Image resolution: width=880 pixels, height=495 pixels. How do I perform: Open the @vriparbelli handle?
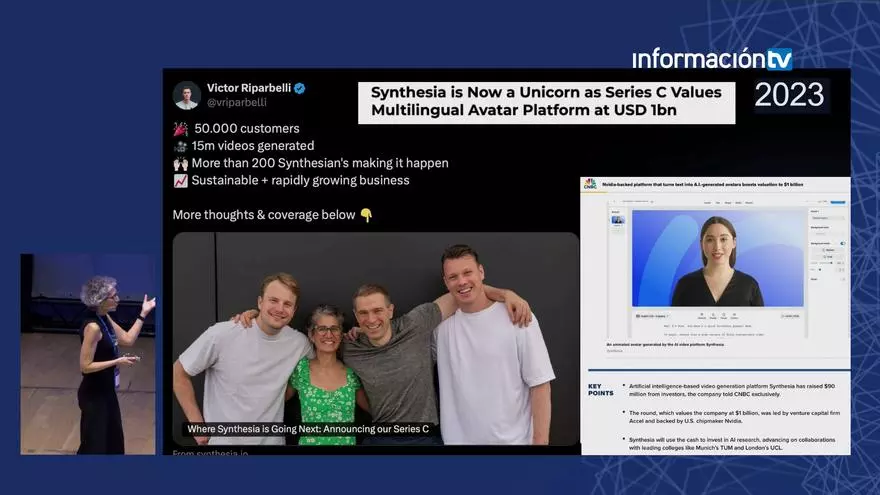tap(236, 103)
